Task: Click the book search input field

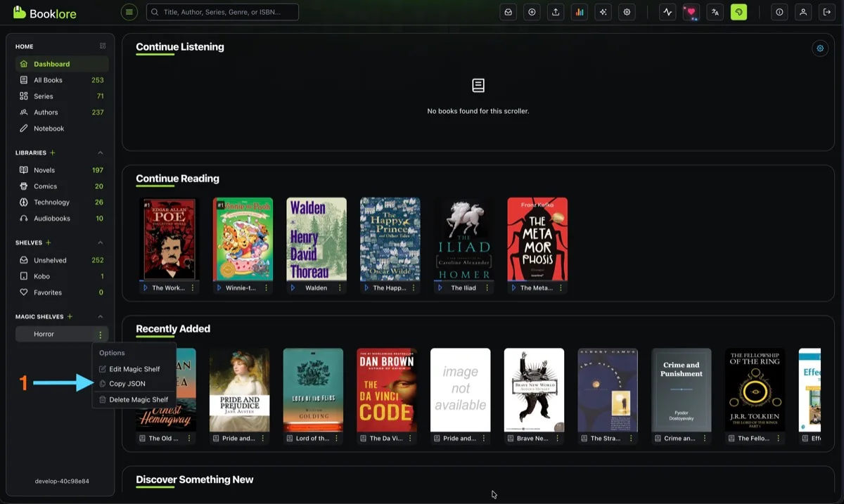Action: 222,12
